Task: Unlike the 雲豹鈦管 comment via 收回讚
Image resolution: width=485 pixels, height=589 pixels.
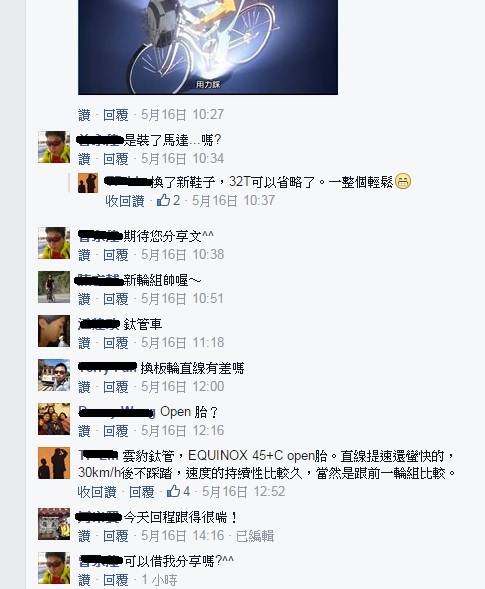Action: pyautogui.click(x=97, y=492)
